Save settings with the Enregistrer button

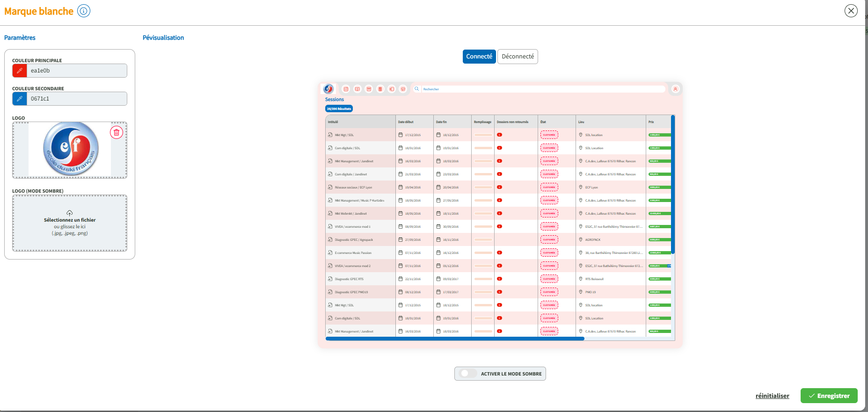pyautogui.click(x=829, y=396)
